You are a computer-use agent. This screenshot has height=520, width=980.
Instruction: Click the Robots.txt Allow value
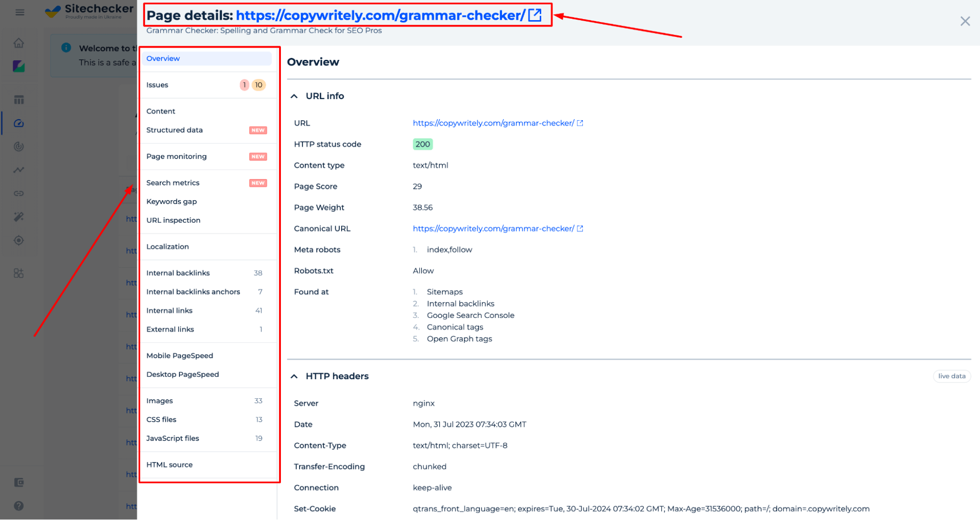point(423,271)
